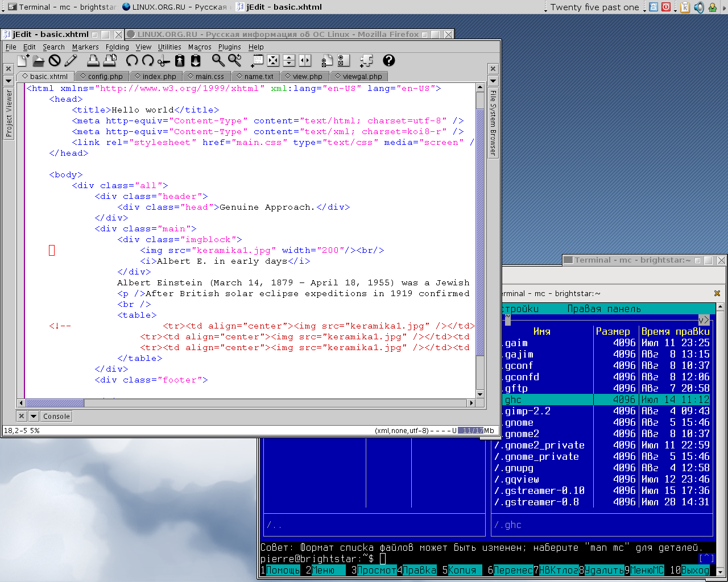Open a new jEdit view window
The height and width of the screenshot is (582, 728).
click(257, 60)
